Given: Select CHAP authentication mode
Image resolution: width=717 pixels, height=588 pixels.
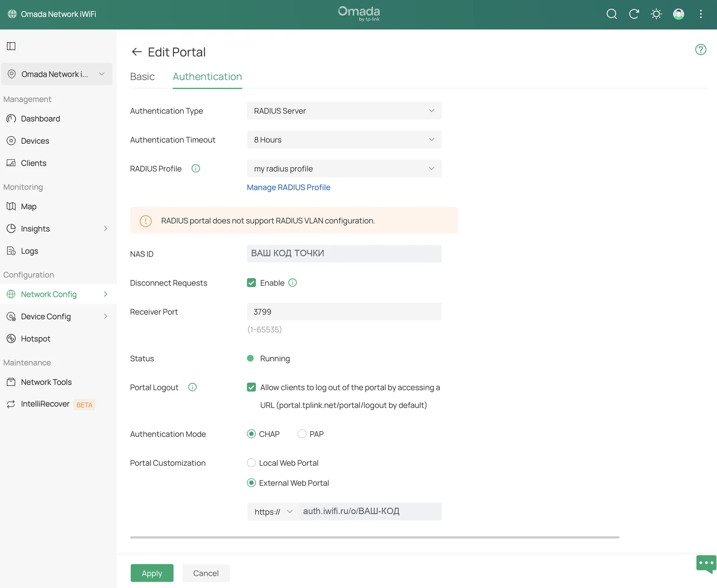Looking at the screenshot, I should (x=251, y=434).
